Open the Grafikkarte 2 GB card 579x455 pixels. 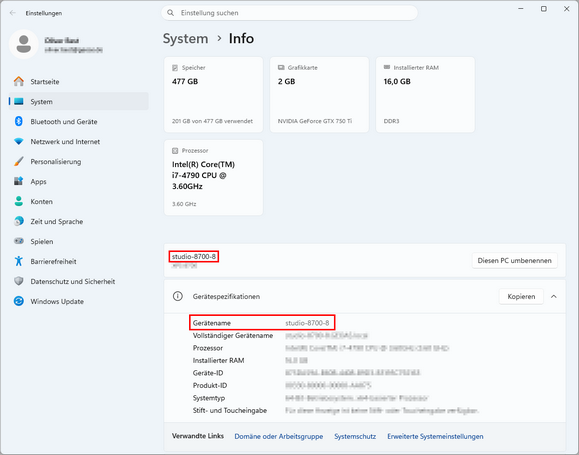[x=319, y=95]
